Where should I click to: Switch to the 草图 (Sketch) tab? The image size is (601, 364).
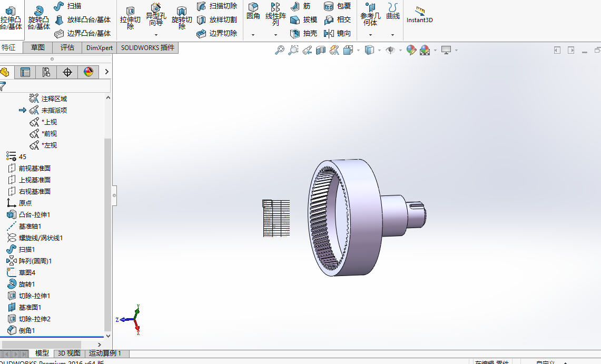(x=37, y=47)
